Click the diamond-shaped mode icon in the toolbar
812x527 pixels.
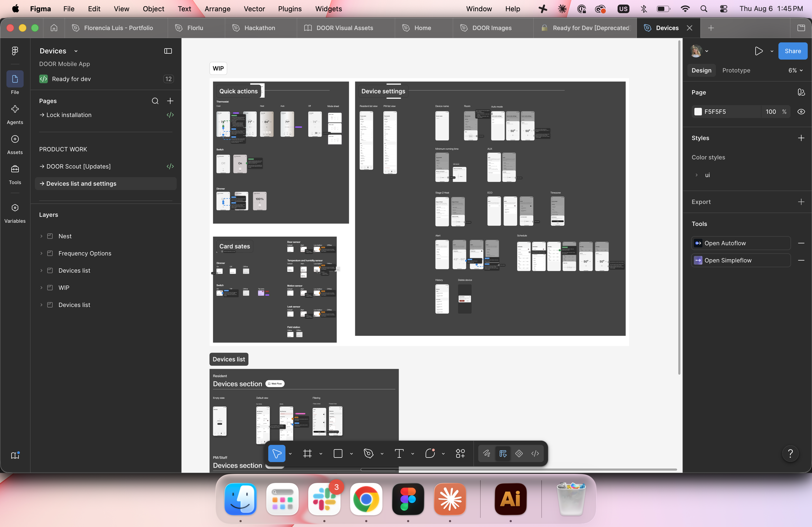click(x=519, y=453)
